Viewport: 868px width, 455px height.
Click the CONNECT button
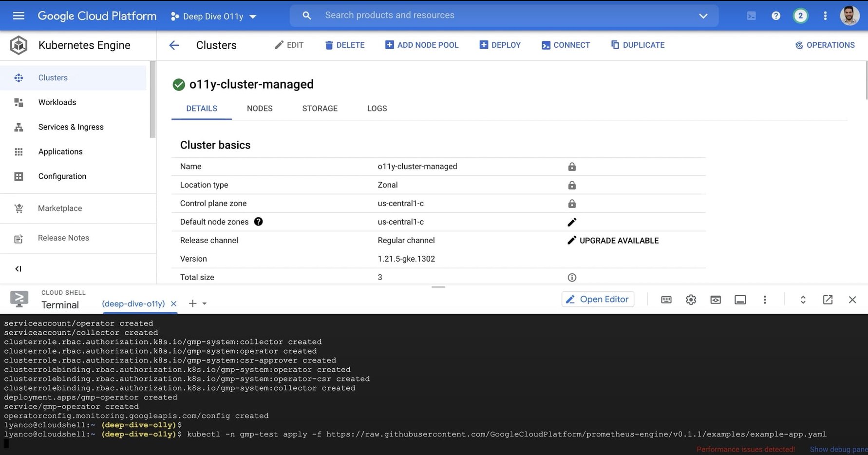tap(566, 45)
